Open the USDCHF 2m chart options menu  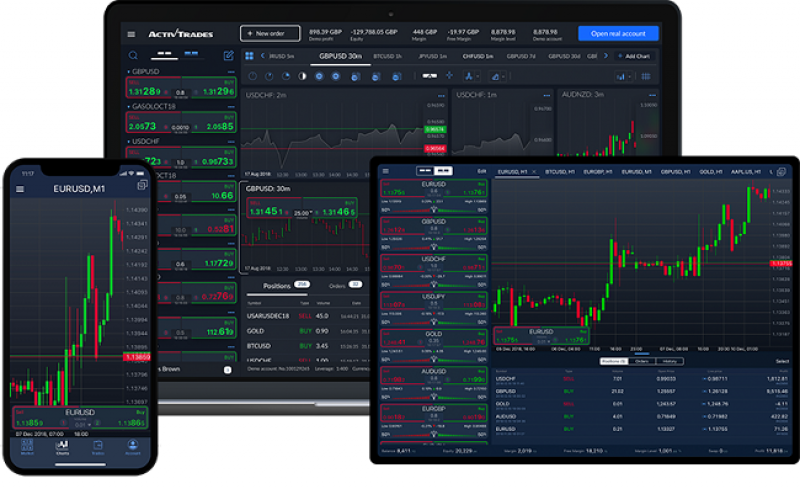pos(441,96)
